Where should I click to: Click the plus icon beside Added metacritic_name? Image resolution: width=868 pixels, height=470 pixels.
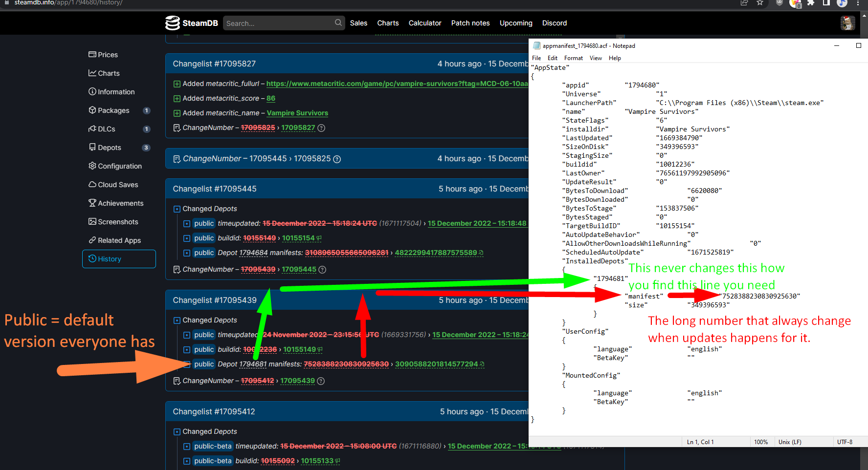177,113
